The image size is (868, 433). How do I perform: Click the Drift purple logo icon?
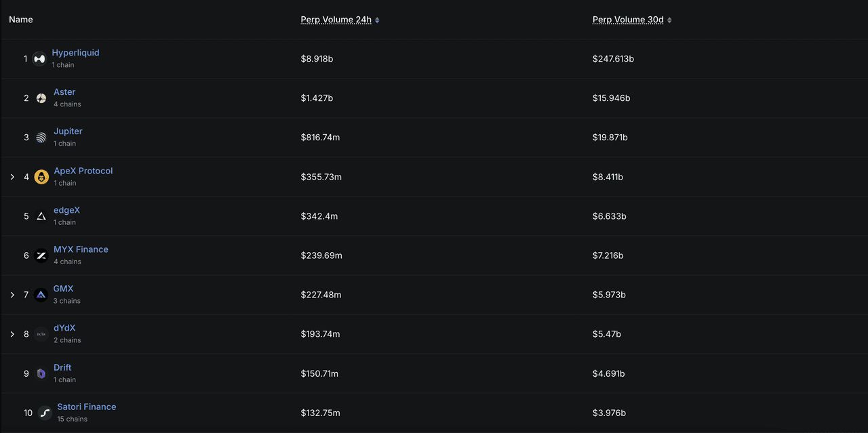(41, 373)
